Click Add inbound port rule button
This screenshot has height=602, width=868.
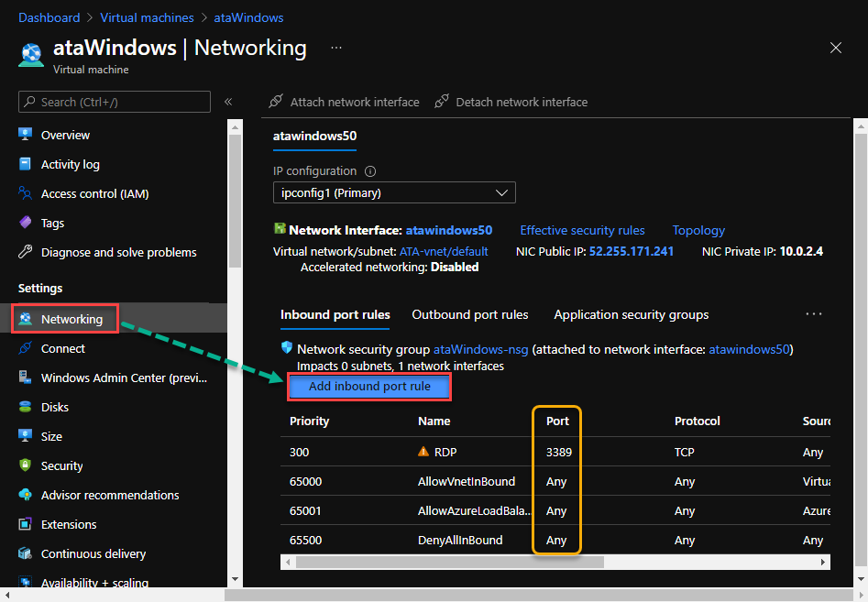pos(369,386)
